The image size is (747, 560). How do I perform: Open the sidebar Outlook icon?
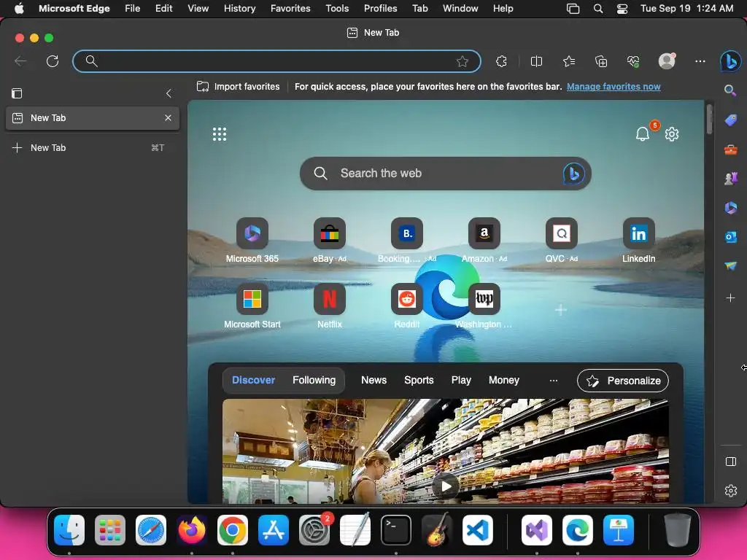click(x=731, y=237)
